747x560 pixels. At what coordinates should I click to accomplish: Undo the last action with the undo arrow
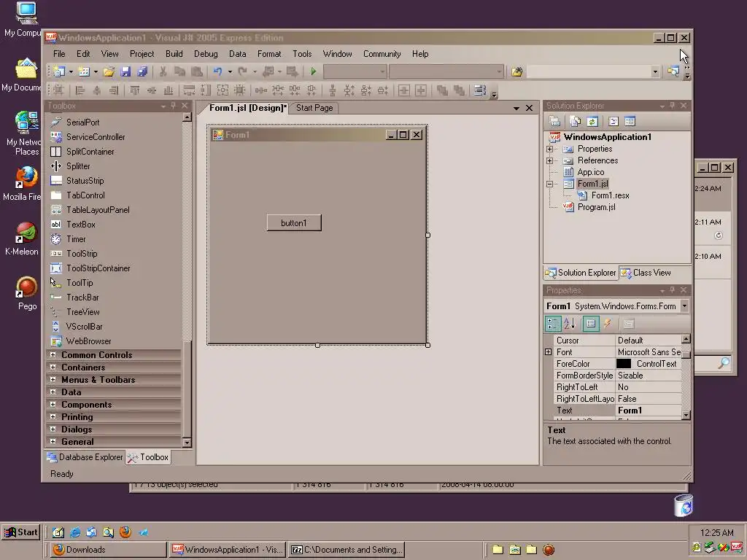click(217, 71)
